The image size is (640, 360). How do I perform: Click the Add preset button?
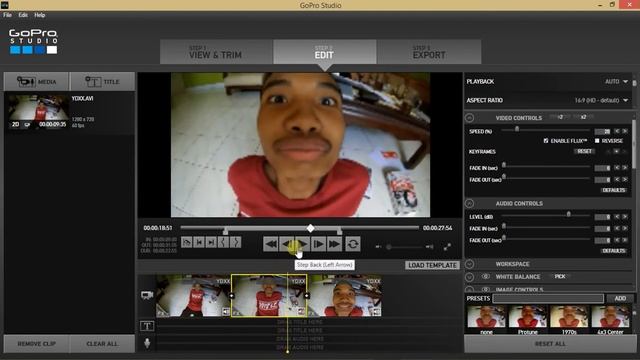click(x=620, y=298)
